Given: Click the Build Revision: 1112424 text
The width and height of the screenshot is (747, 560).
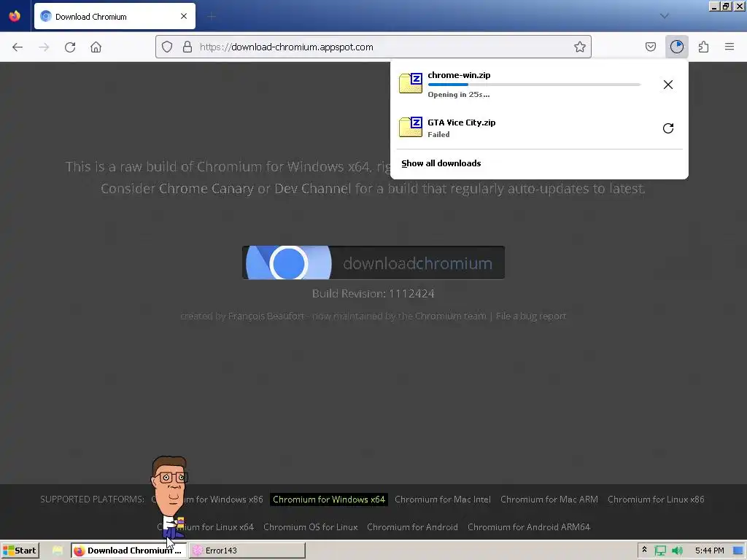Looking at the screenshot, I should tap(373, 293).
